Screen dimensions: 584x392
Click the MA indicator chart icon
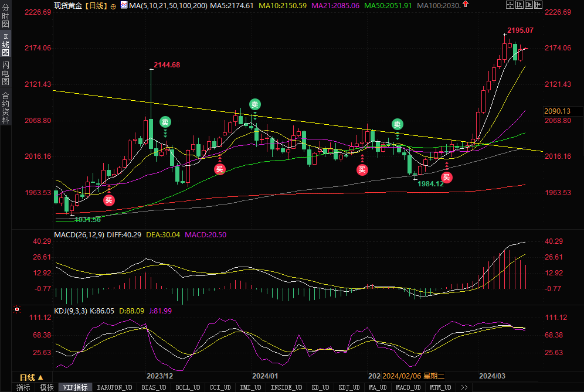click(x=124, y=5)
